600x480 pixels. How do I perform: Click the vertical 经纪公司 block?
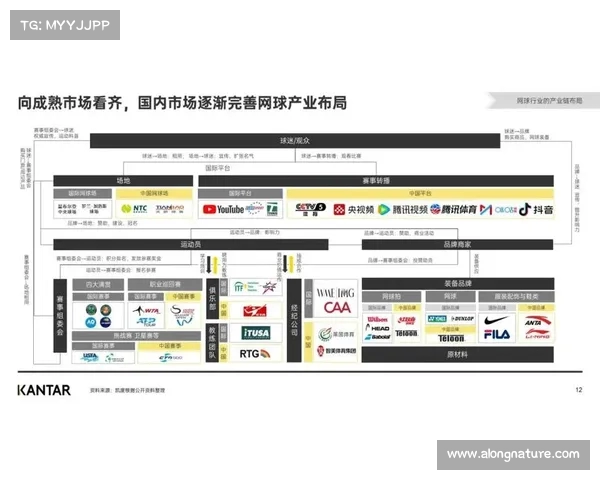pos(294,320)
